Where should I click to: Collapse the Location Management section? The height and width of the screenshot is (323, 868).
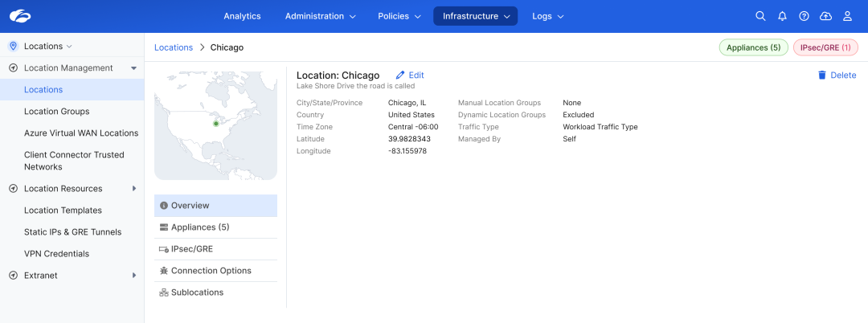[x=133, y=68]
